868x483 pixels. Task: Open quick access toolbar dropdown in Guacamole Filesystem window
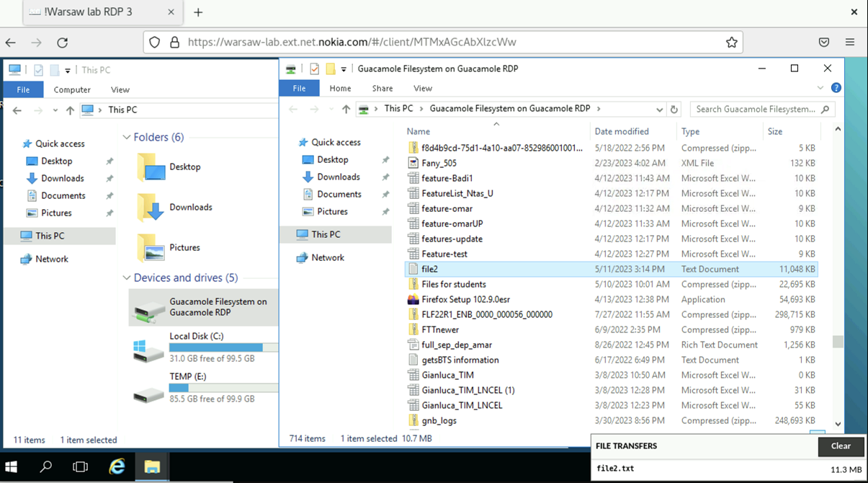(344, 69)
